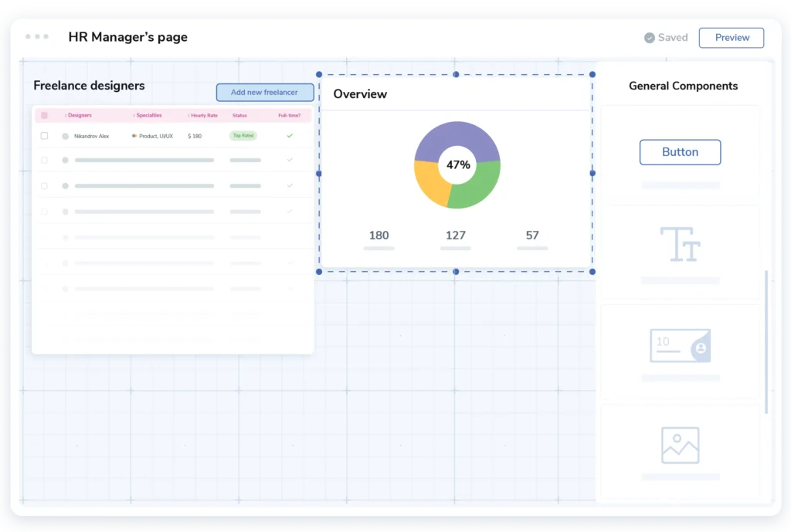Click the Add new freelancer button
Screen dimensions: 791x532
[265, 92]
